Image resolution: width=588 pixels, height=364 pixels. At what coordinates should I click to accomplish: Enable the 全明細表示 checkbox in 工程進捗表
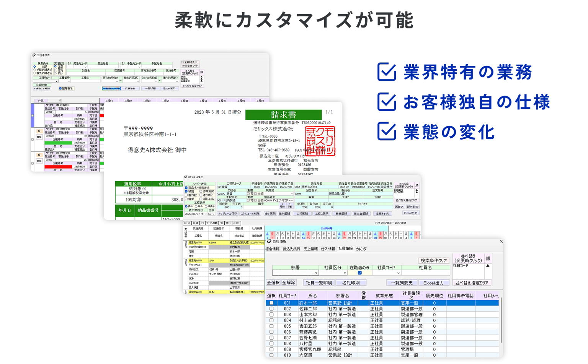[x=183, y=62]
